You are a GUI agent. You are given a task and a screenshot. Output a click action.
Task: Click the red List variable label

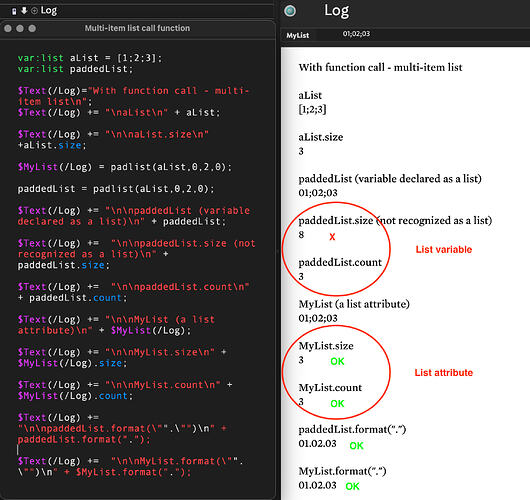tap(443, 249)
